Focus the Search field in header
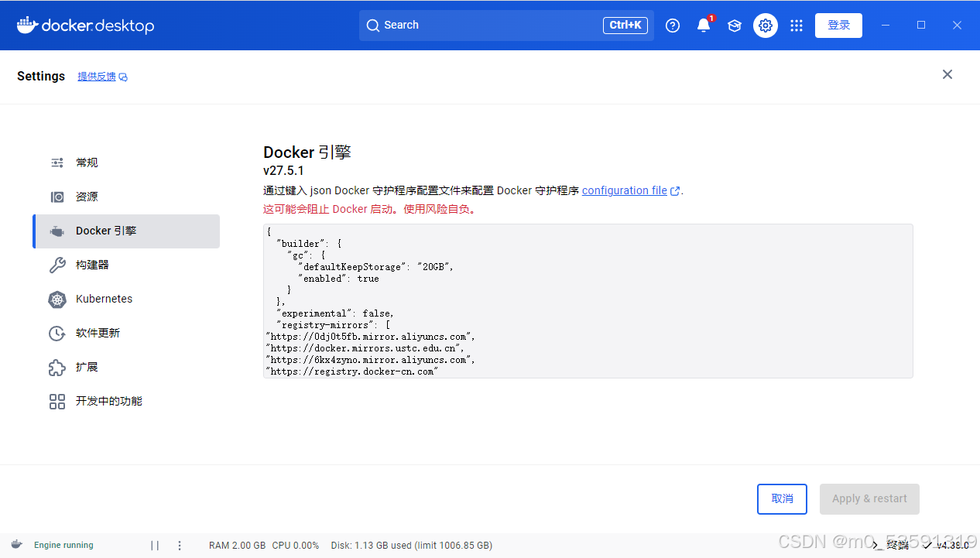This screenshot has width=980, height=558. 506,26
